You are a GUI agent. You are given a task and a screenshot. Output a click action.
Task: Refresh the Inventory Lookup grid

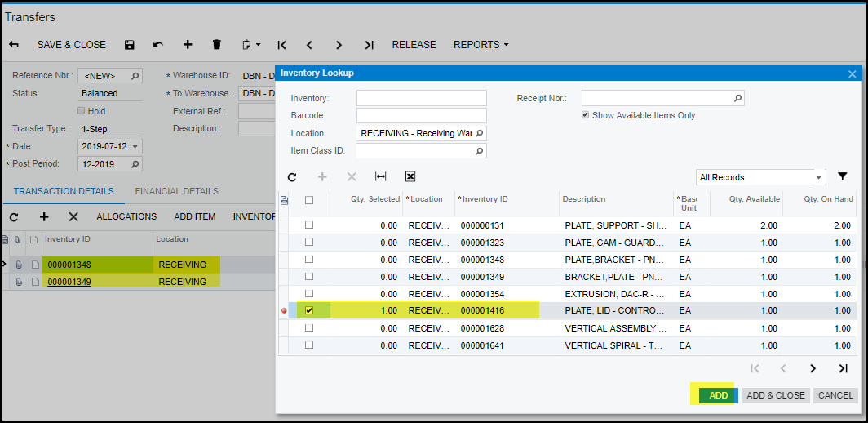(292, 176)
